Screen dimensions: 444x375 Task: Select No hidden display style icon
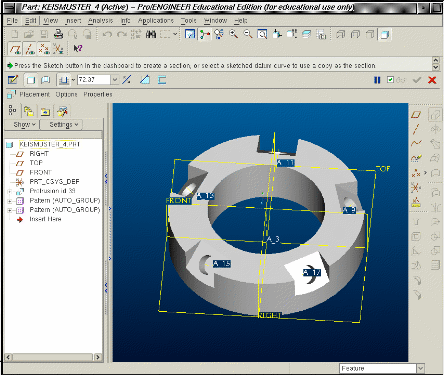[x=370, y=34]
